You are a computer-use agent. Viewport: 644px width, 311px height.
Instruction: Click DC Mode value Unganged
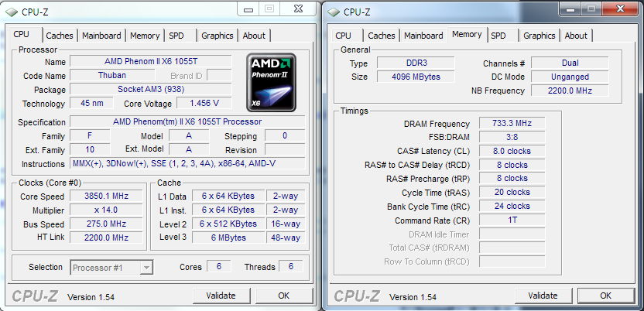point(570,77)
